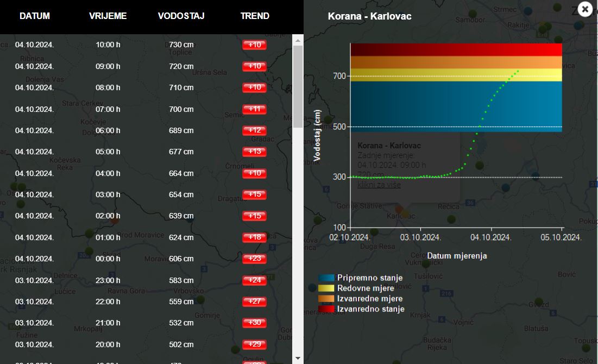Click the 23:00 h time cell

(x=108, y=280)
